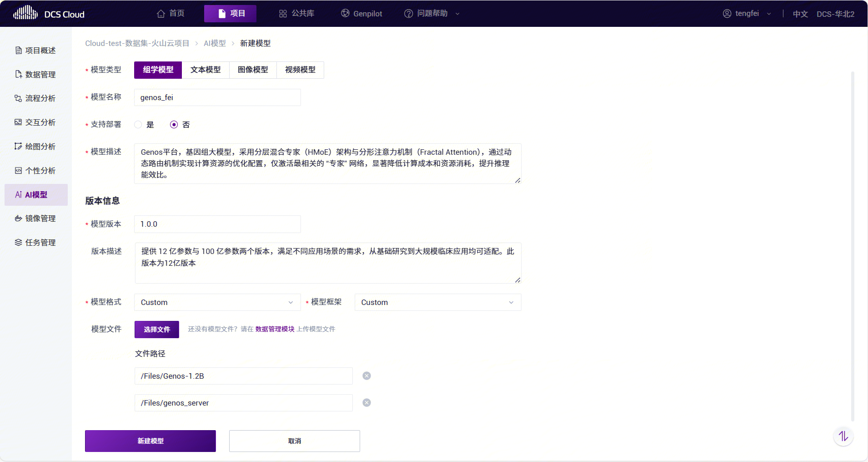Select 否 radio for 支持部署
Image resolution: width=868 pixels, height=462 pixels.
174,125
